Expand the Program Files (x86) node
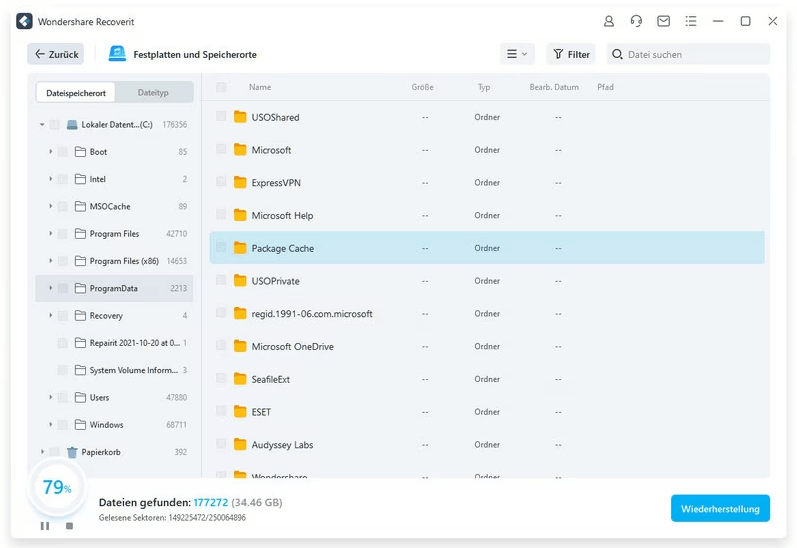Screen dimensions: 797x548 pos(50,261)
